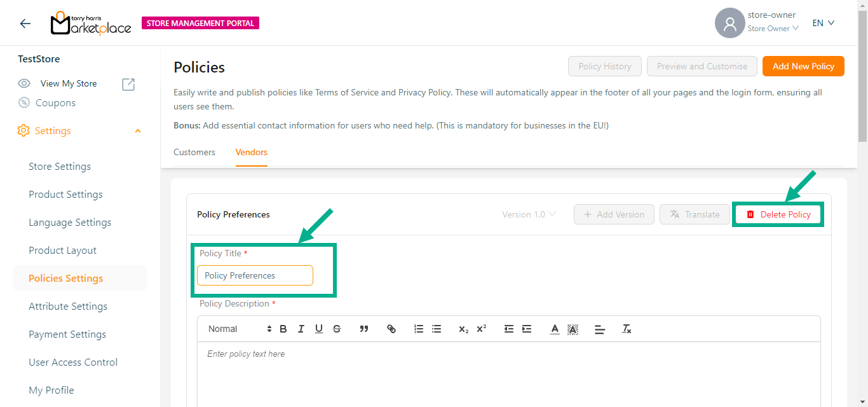Toggle bold formatting in policy editor

coord(283,329)
